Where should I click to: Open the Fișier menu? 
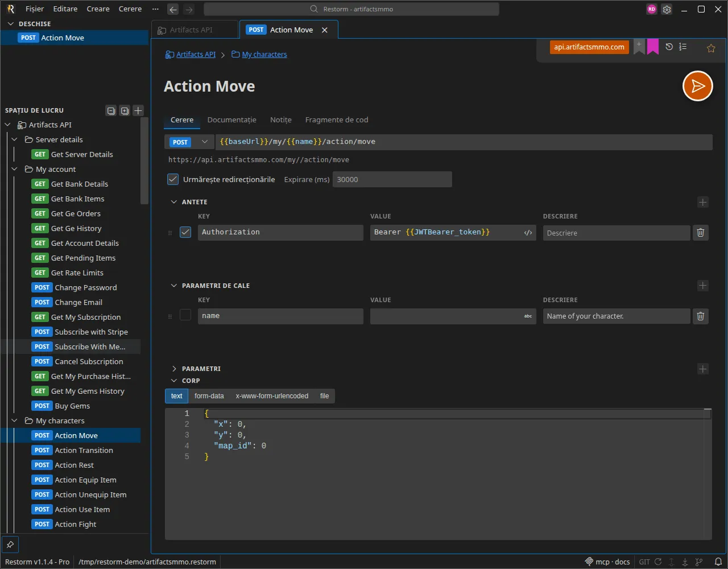tap(35, 9)
